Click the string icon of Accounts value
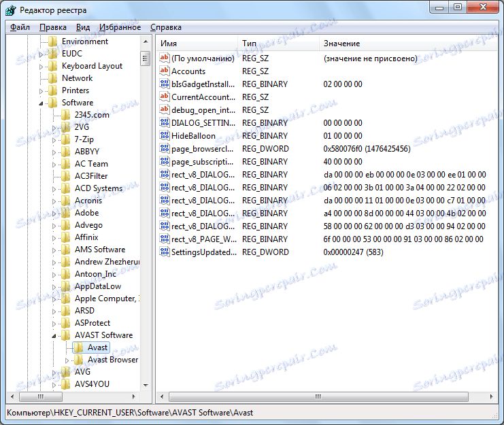The height and width of the screenshot is (425, 504). pos(164,71)
